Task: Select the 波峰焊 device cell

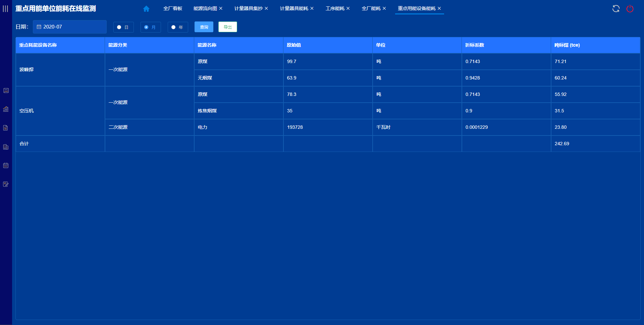Action: pos(60,70)
